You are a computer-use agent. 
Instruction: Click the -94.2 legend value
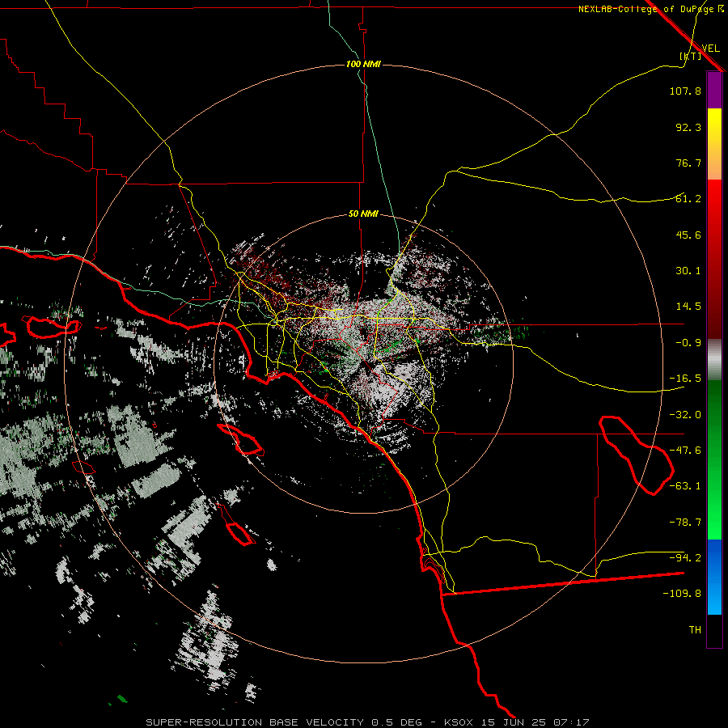click(685, 557)
